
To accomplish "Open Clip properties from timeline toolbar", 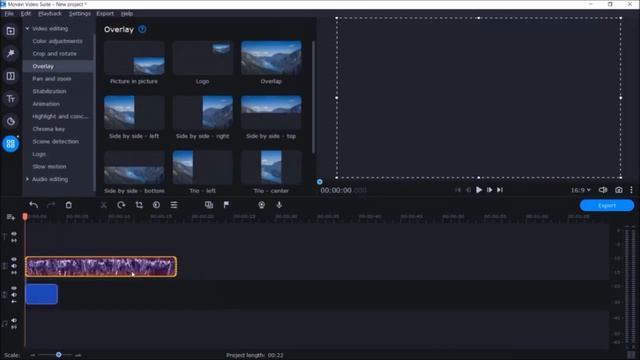I will [x=174, y=205].
